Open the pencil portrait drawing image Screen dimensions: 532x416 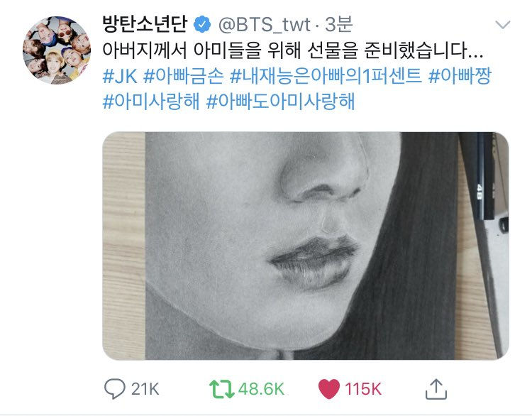click(305, 246)
